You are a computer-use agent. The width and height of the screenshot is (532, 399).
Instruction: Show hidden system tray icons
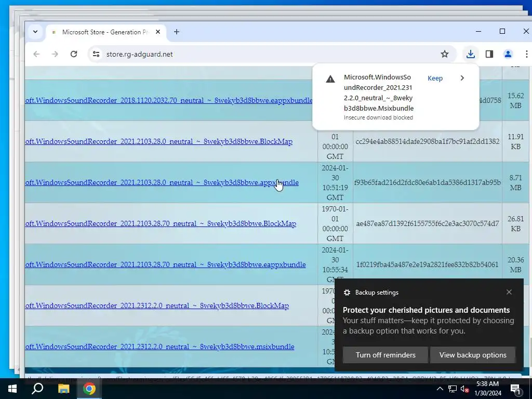coord(440,389)
